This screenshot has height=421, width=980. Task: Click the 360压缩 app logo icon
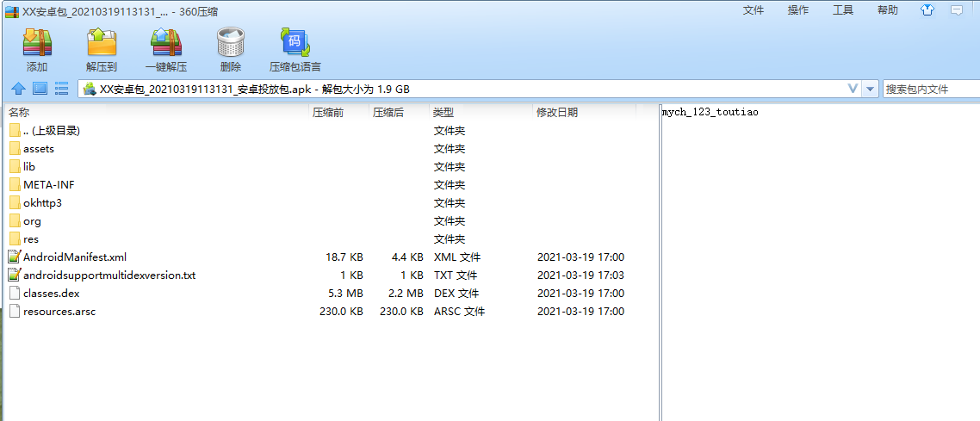coord(11,12)
